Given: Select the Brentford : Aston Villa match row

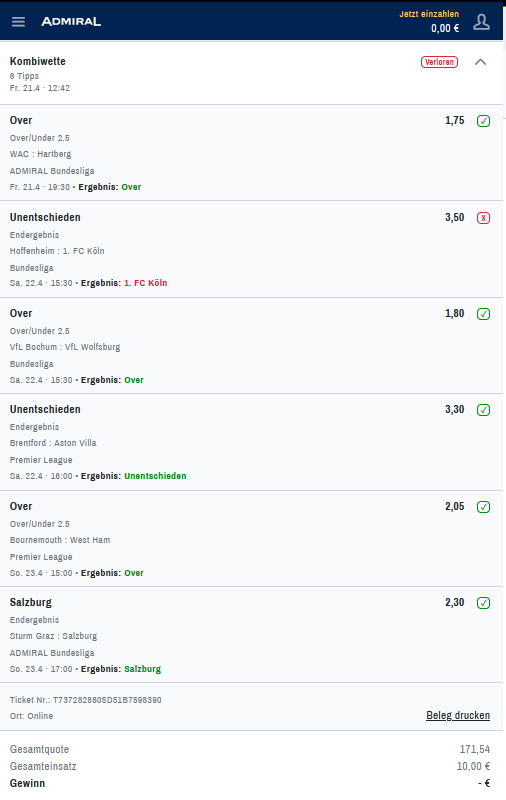Looking at the screenshot, I should click(53, 443).
